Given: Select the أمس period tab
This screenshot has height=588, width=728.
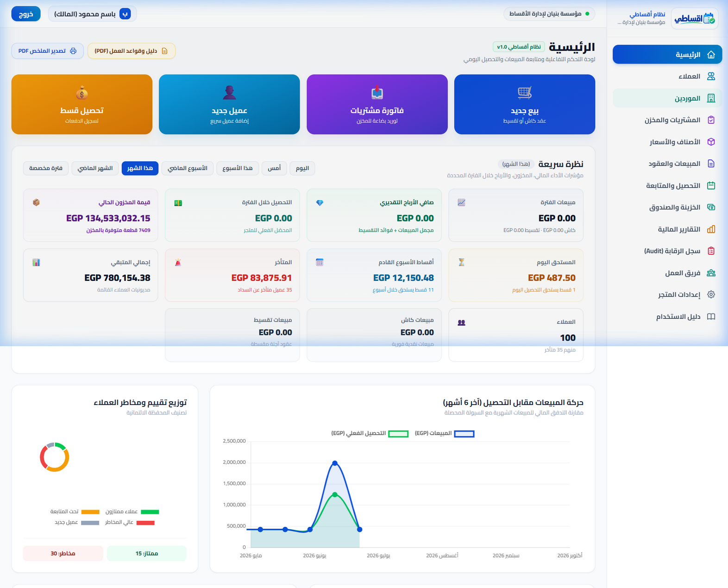Looking at the screenshot, I should (274, 168).
